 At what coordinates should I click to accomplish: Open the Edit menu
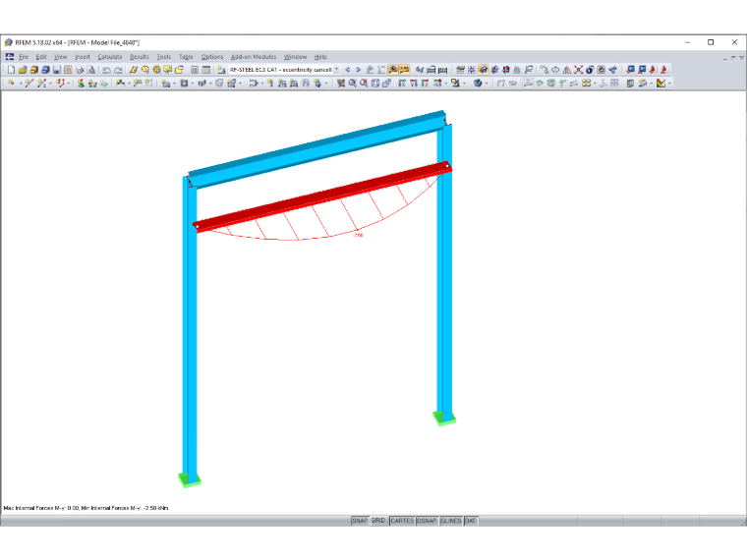click(x=41, y=57)
